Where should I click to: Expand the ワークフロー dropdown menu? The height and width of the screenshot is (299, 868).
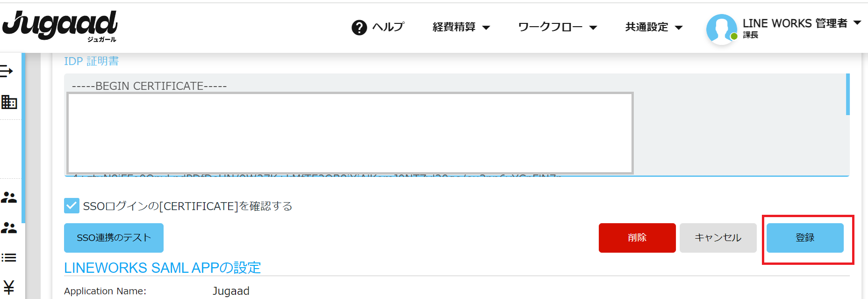click(x=558, y=27)
